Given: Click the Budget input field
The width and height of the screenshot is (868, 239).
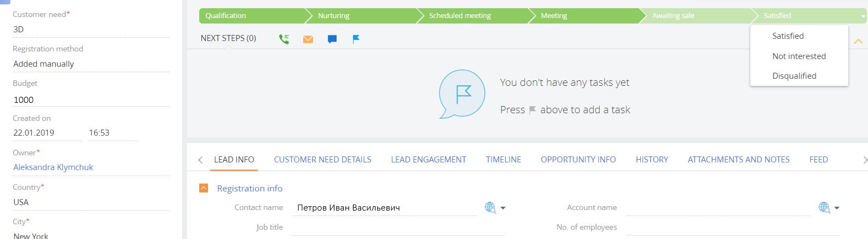Looking at the screenshot, I should pos(91,100).
